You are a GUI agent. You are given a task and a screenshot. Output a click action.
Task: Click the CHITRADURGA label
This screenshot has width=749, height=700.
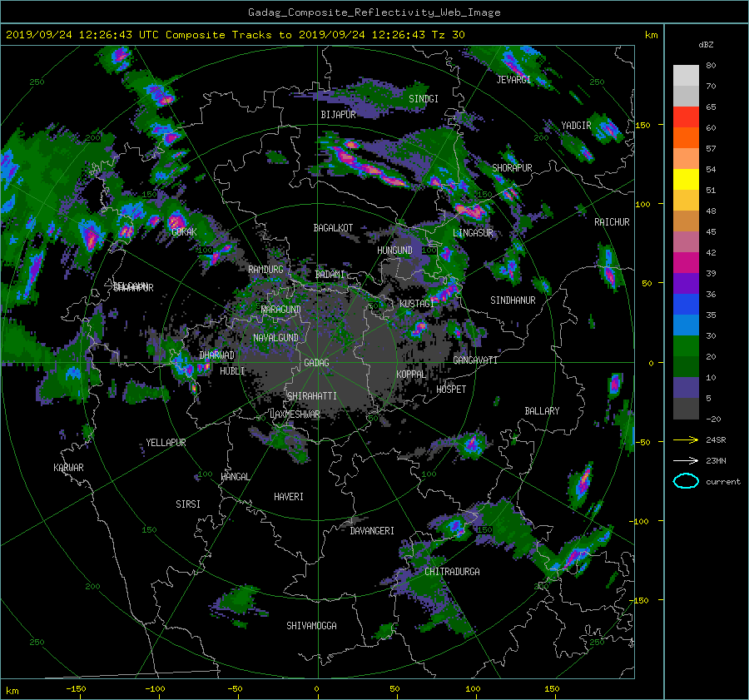(x=452, y=572)
